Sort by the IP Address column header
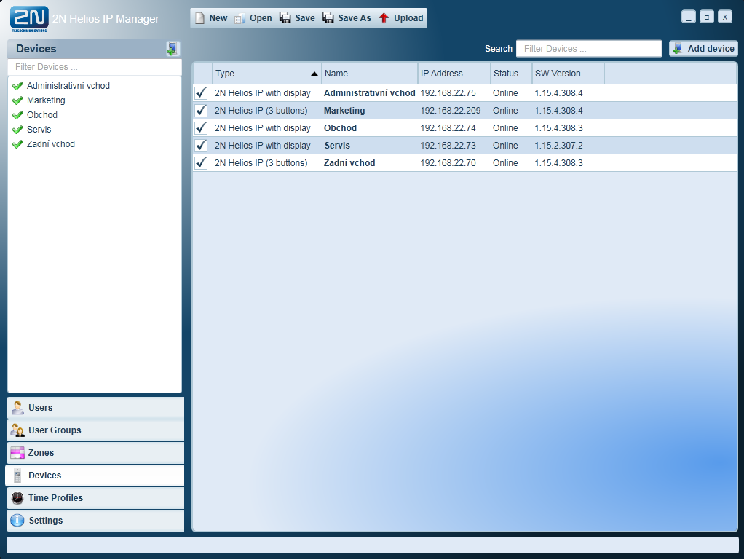Image resolution: width=744 pixels, height=560 pixels. click(x=454, y=74)
